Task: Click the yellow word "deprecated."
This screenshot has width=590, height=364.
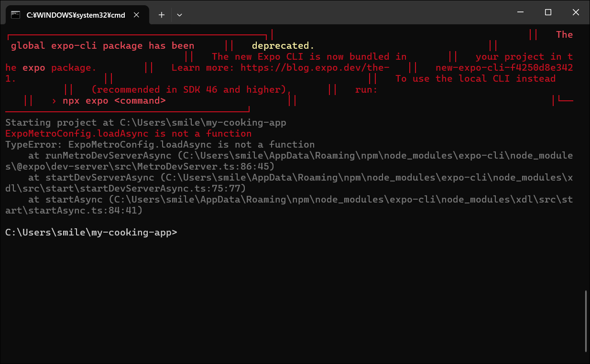Action: [x=283, y=46]
